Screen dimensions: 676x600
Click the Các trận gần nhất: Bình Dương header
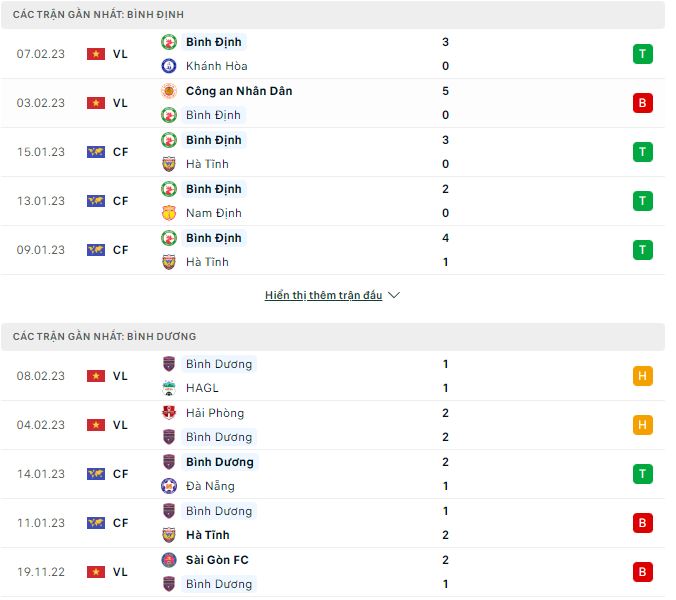pyautogui.click(x=105, y=337)
